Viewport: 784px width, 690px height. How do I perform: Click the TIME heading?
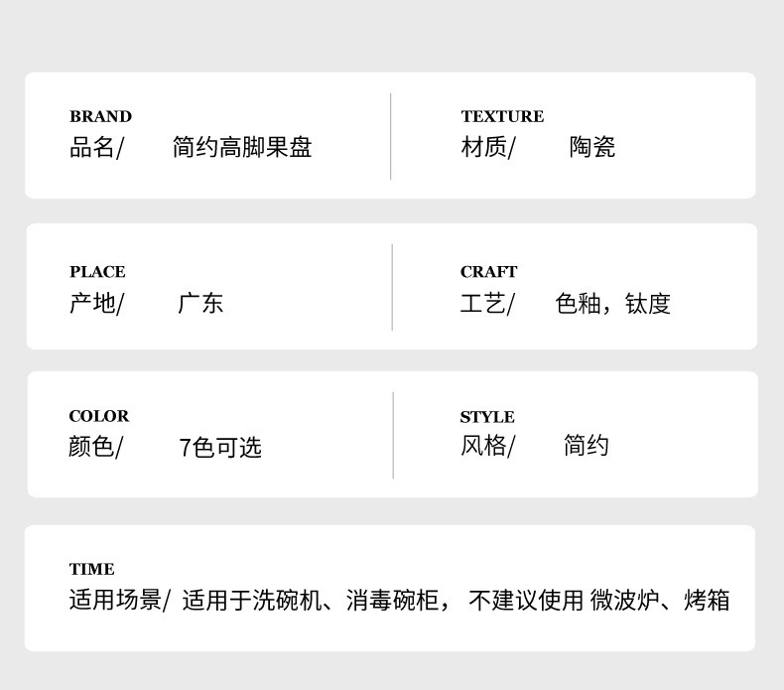[92, 569]
